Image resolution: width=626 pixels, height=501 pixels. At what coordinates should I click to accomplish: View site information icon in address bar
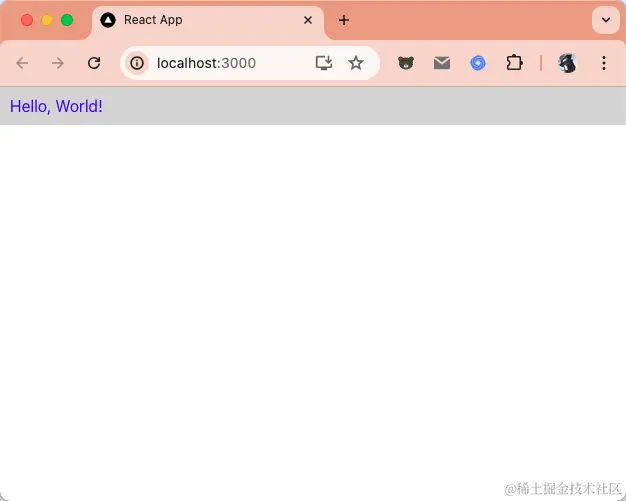click(137, 63)
